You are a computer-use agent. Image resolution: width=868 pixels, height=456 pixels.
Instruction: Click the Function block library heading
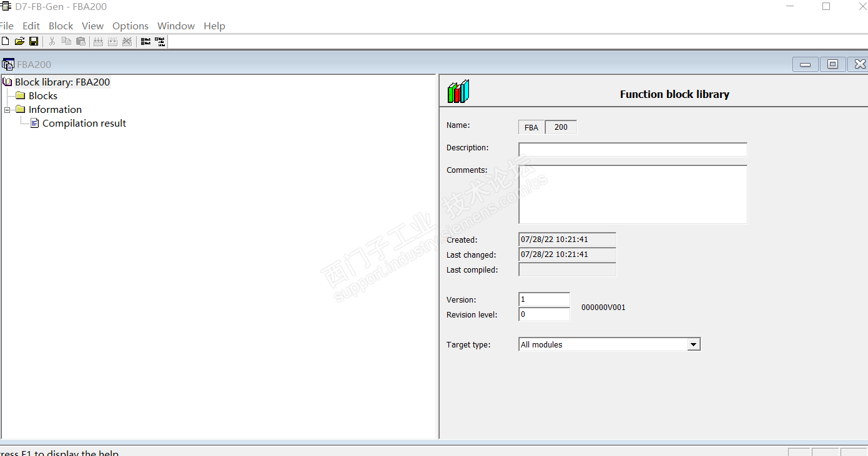pyautogui.click(x=674, y=94)
